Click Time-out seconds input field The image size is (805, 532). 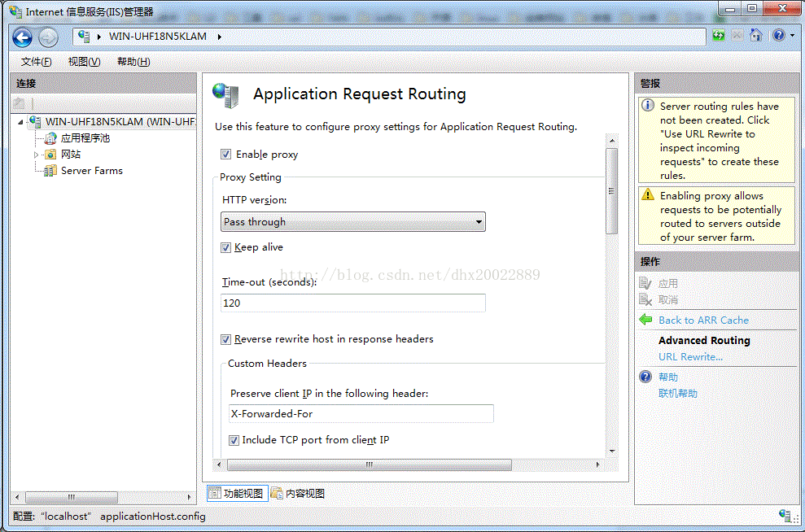353,303
